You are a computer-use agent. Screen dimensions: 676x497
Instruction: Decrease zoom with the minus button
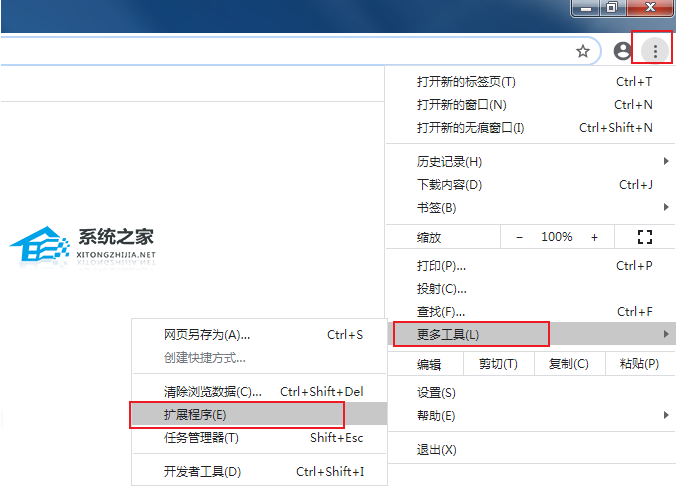pos(520,237)
